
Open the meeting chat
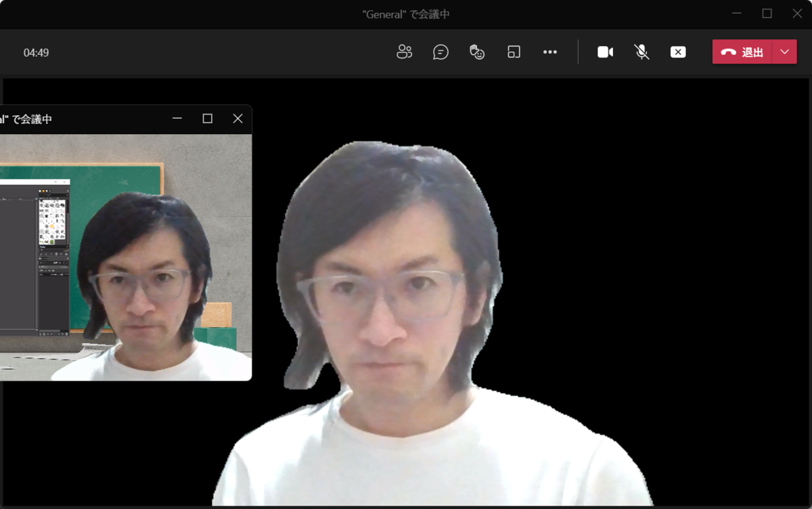point(441,52)
